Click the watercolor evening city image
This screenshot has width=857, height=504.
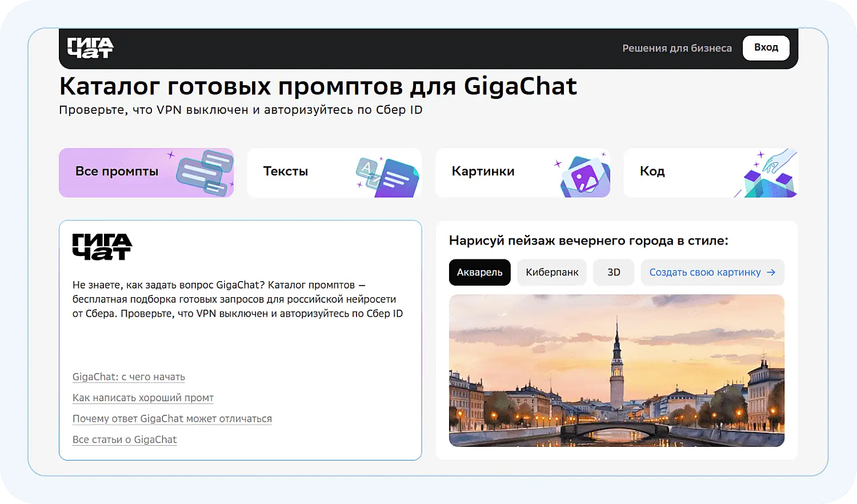[x=616, y=370]
